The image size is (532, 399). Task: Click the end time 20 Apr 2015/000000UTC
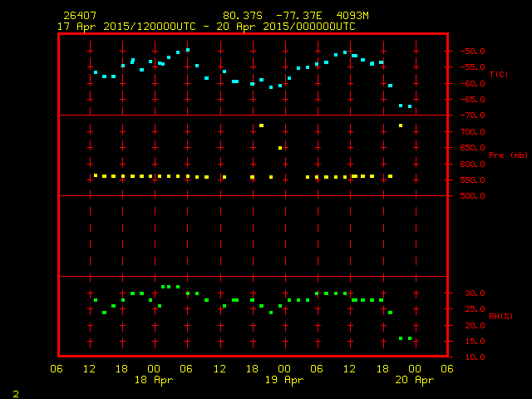[286, 27]
